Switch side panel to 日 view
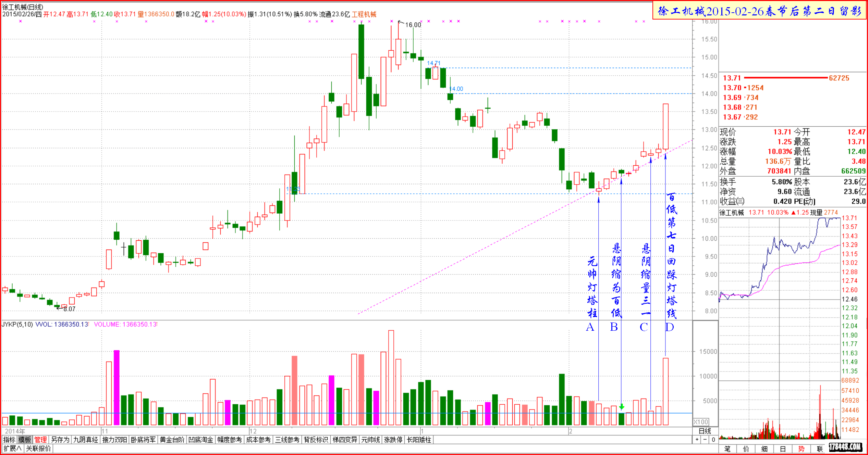 click(x=783, y=449)
